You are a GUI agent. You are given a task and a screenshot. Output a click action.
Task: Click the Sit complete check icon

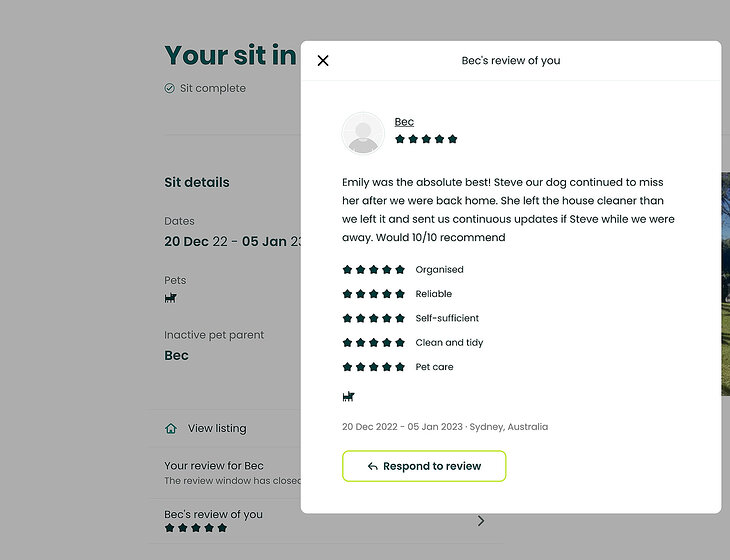pyautogui.click(x=170, y=88)
